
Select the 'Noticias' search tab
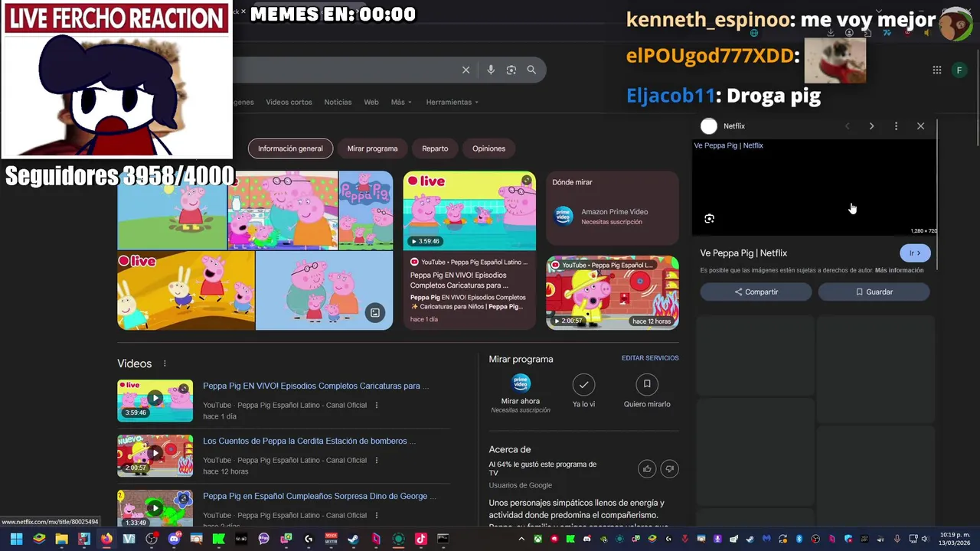click(338, 102)
